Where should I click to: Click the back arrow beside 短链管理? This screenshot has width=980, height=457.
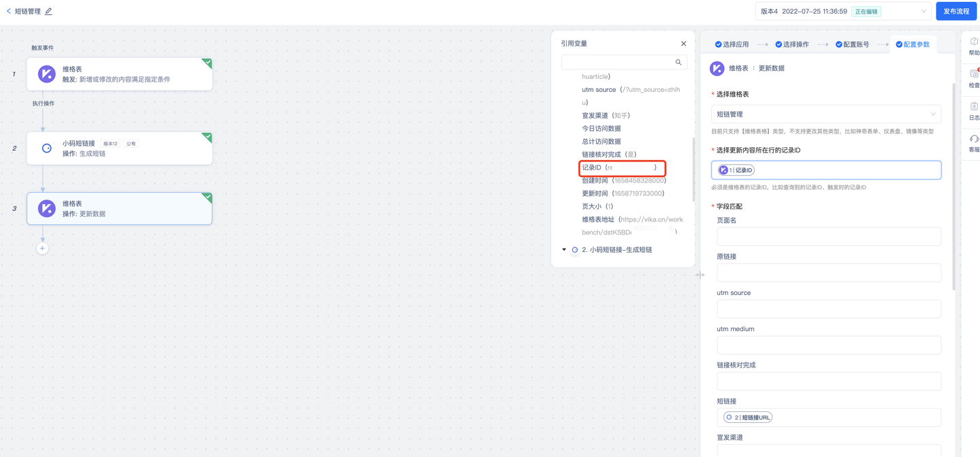point(8,11)
